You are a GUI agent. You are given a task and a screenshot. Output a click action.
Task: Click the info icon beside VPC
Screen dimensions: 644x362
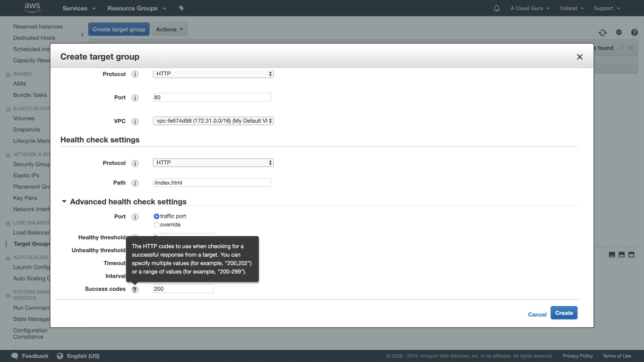[135, 121]
